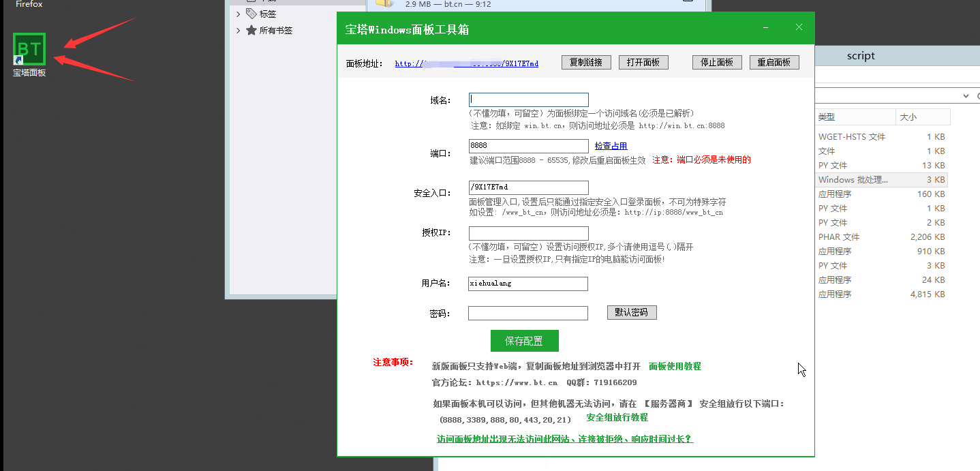Open the 安全组放行教程 link
The width and height of the screenshot is (980, 471).
(617, 417)
